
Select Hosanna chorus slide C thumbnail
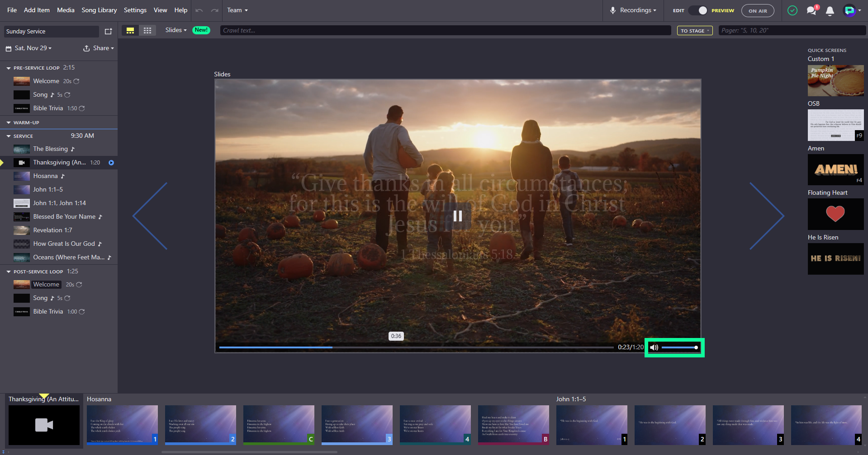(x=279, y=425)
